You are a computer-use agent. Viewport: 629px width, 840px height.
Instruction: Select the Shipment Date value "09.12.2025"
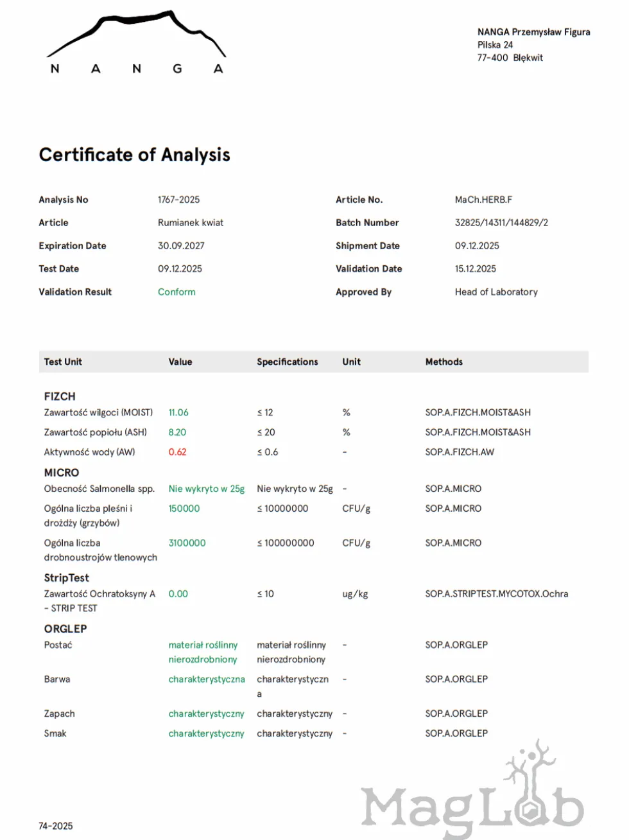[477, 246]
